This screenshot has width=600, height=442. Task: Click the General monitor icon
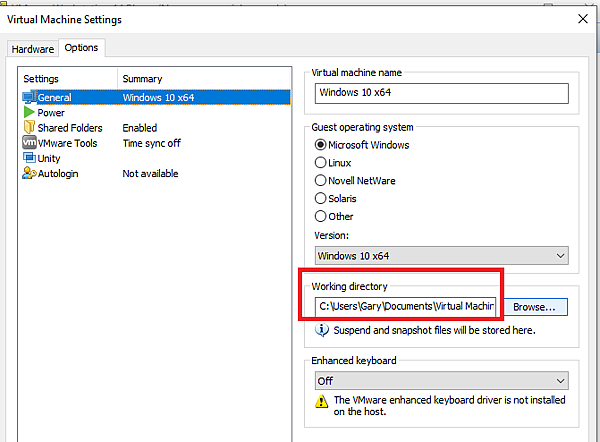(x=29, y=97)
